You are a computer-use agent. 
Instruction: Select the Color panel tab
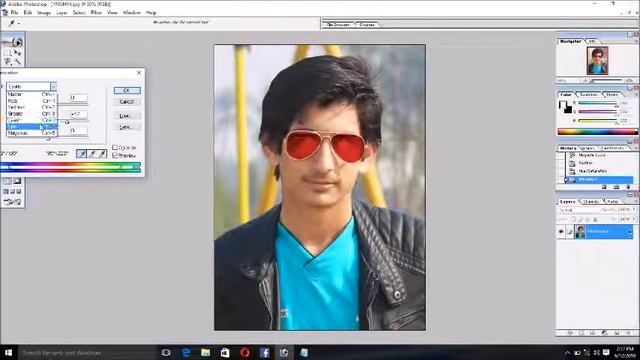point(566,94)
